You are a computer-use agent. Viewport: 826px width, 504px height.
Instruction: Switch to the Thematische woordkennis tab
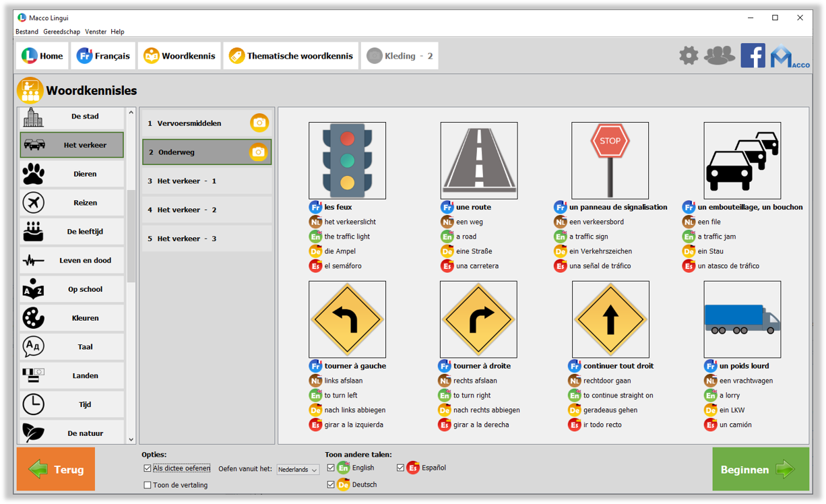click(x=290, y=56)
